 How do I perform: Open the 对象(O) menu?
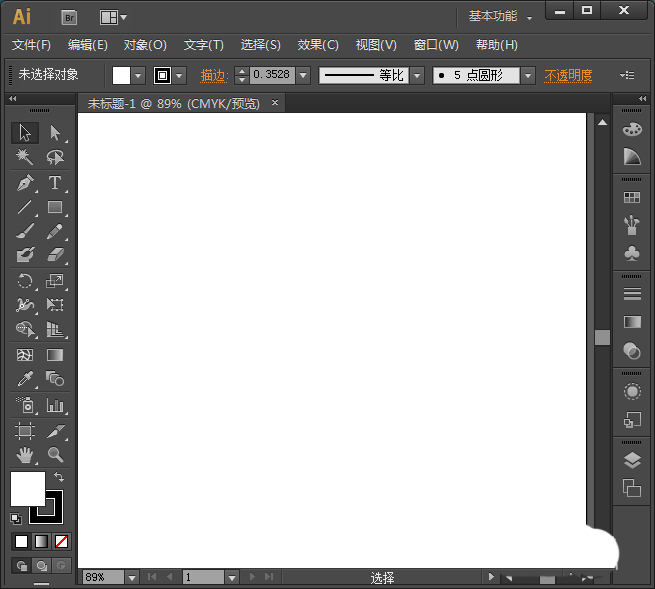coord(145,45)
